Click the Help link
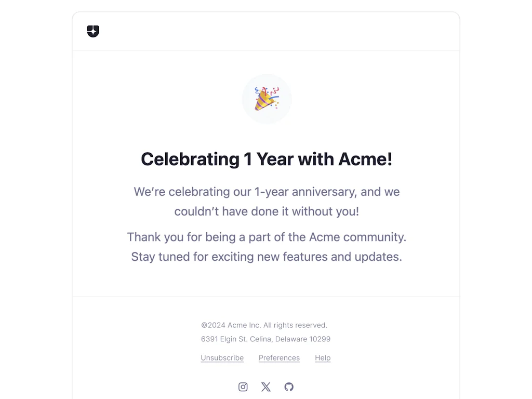The height and width of the screenshot is (399, 532). tap(323, 357)
